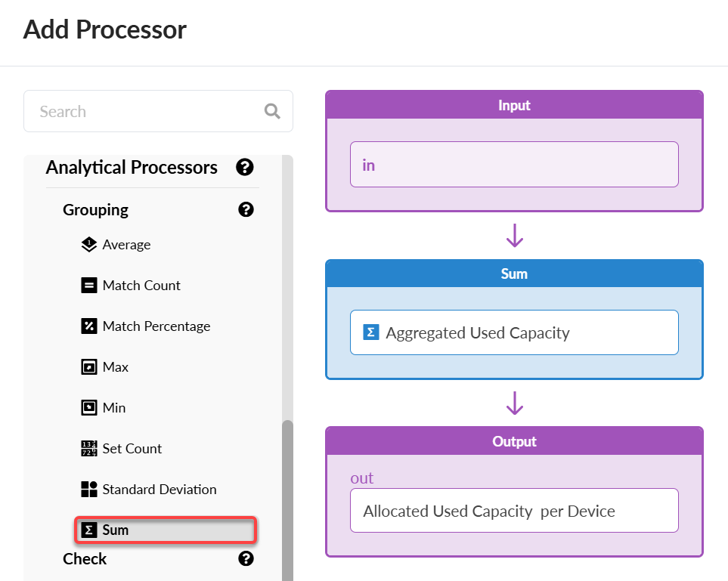Select the Standard Deviation processor
Image resolution: width=728 pixels, height=581 pixels.
(x=160, y=490)
